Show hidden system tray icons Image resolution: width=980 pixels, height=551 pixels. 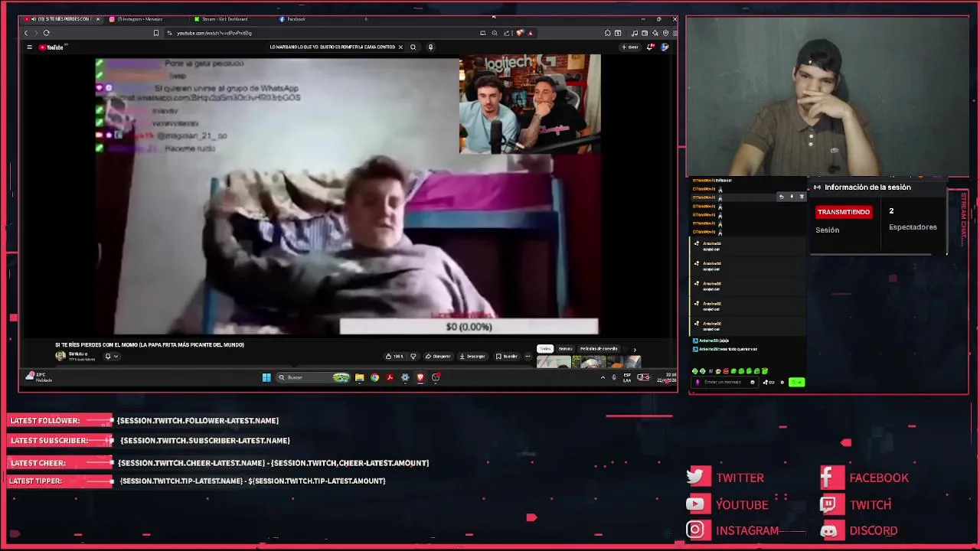pyautogui.click(x=603, y=377)
